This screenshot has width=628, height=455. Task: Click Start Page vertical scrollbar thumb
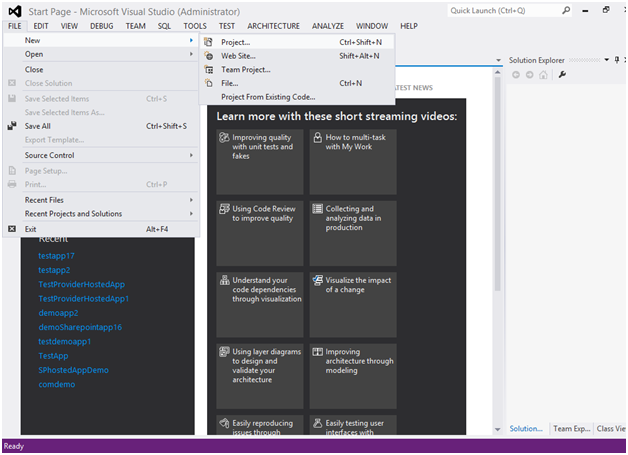[497, 183]
